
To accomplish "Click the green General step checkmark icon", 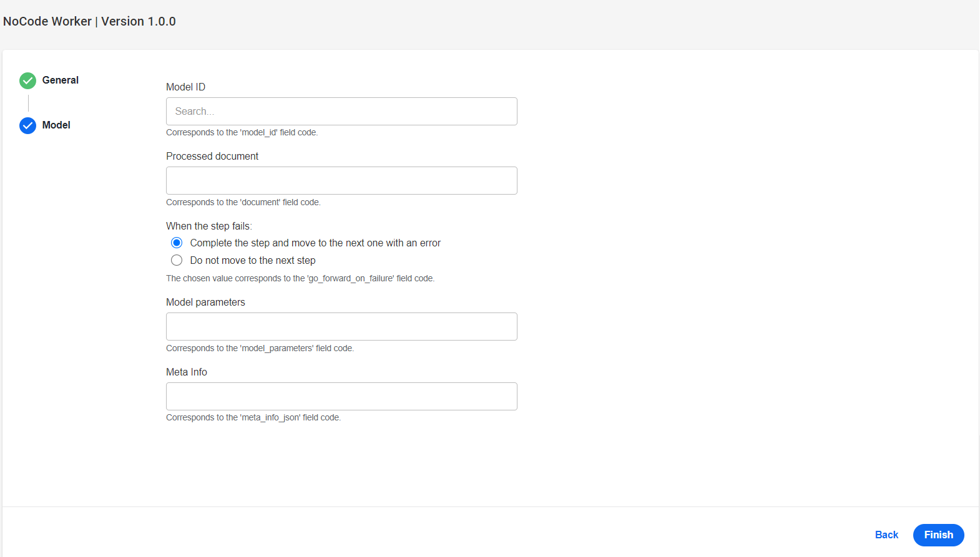I will click(x=27, y=80).
